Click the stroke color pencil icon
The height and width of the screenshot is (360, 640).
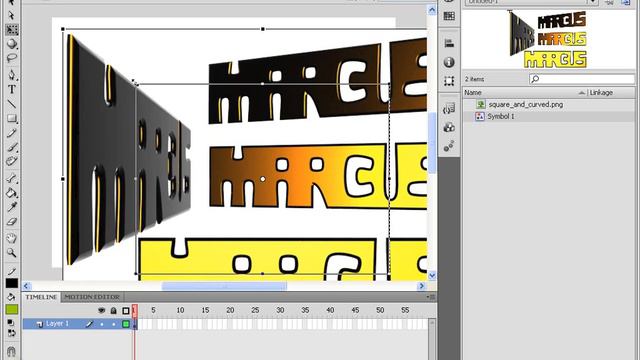click(x=11, y=271)
